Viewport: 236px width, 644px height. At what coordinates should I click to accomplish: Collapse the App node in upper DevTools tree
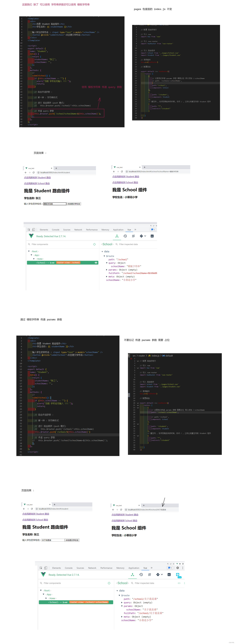[x=31, y=255]
